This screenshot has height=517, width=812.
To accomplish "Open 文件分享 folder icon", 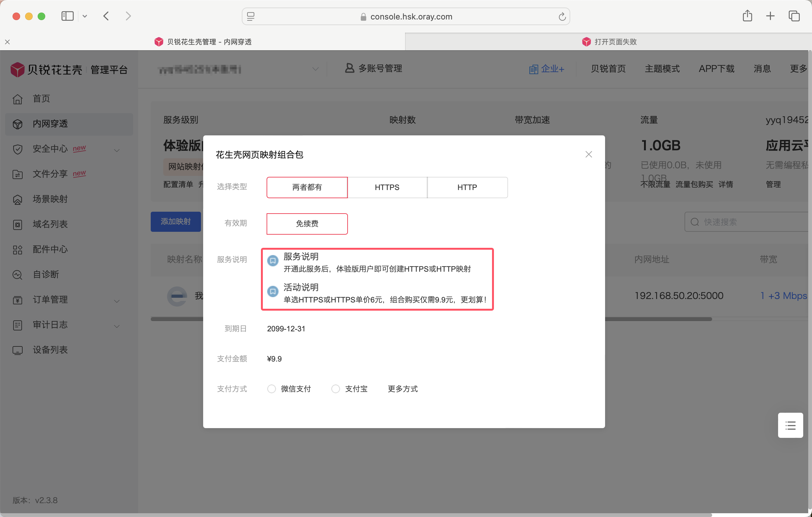I will [18, 174].
